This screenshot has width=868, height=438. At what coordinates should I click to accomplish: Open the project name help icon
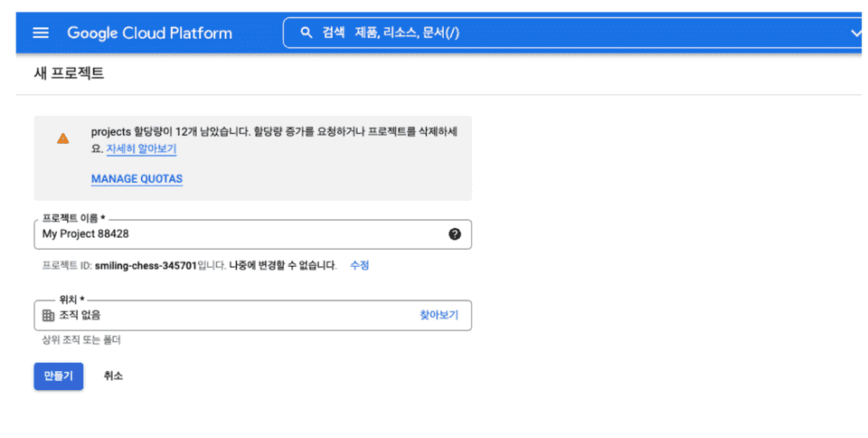pos(455,234)
